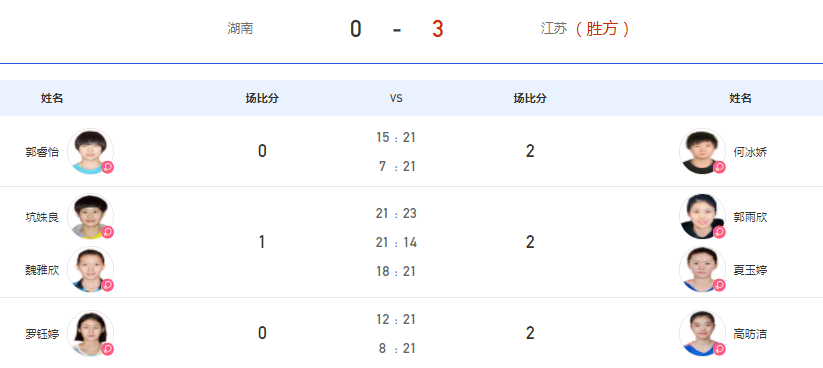
Task: Click the VS column header
Action: [396, 98]
